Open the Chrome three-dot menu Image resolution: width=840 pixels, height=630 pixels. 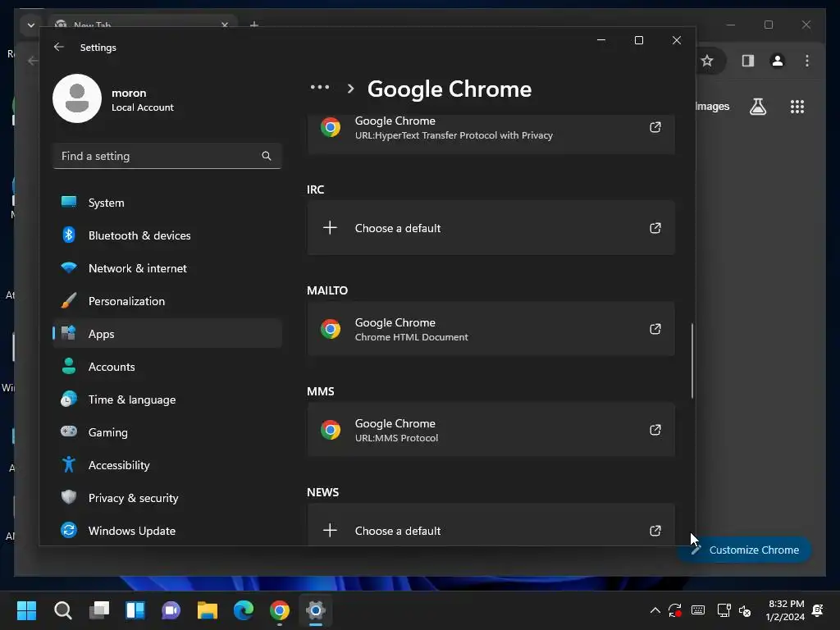click(x=807, y=61)
